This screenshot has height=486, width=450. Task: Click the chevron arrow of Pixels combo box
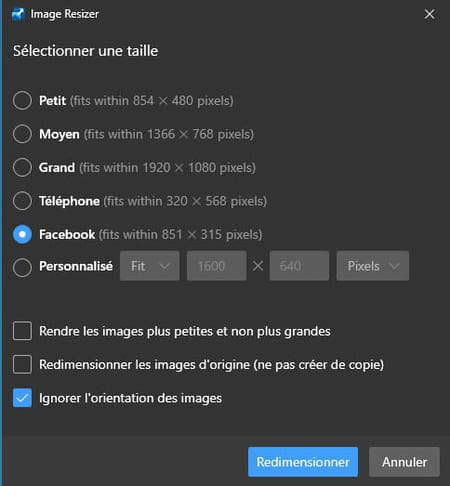(394, 266)
